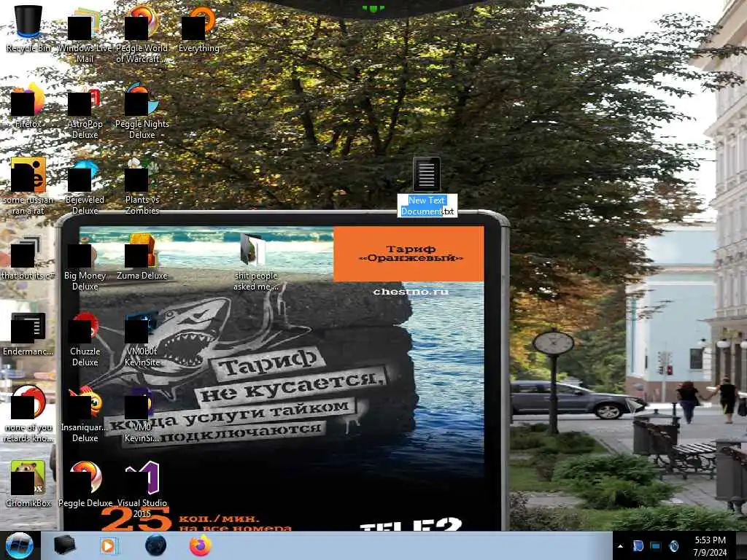This screenshot has width=747, height=560.
Task: Select the Endermanc... desktop icon
Action: point(28,332)
